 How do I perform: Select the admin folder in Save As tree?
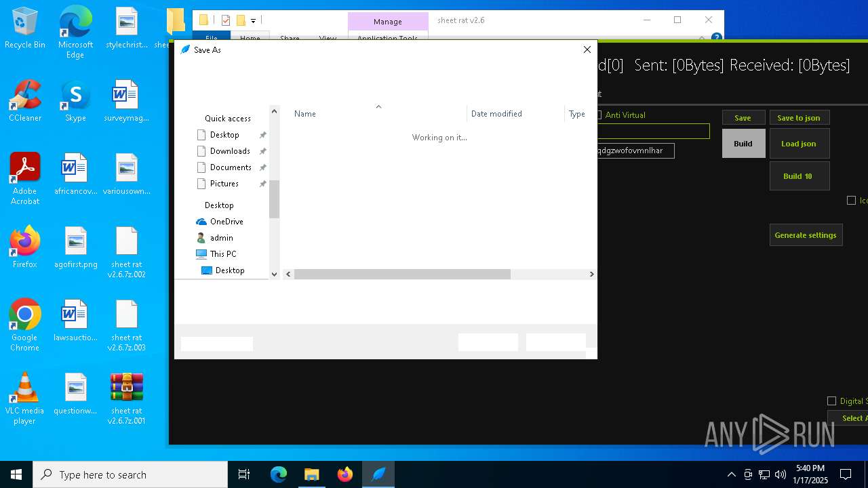(221, 238)
